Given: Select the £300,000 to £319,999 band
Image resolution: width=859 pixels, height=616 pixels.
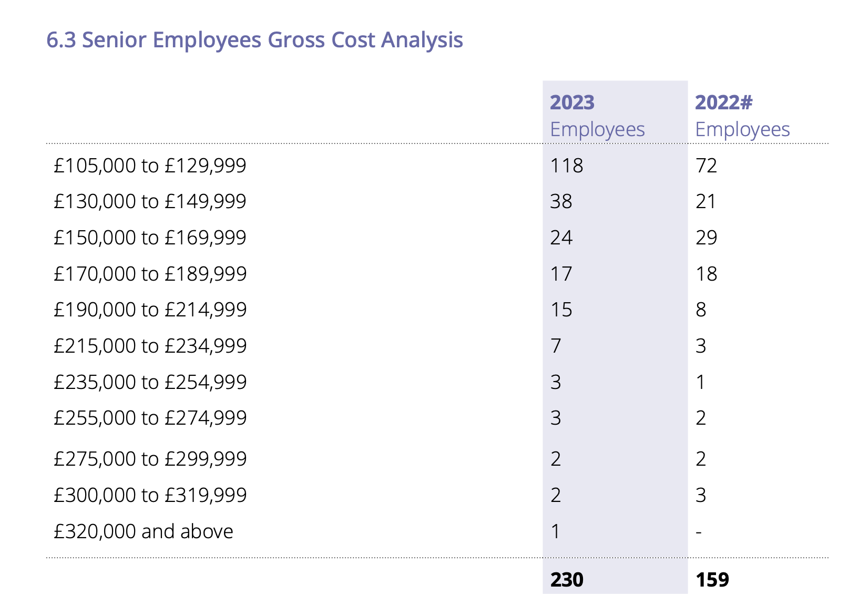Looking at the screenshot, I should [x=150, y=495].
